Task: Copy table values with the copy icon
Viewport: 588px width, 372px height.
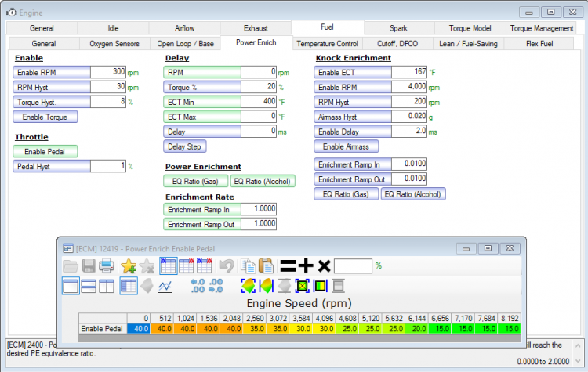Action: click(249, 266)
